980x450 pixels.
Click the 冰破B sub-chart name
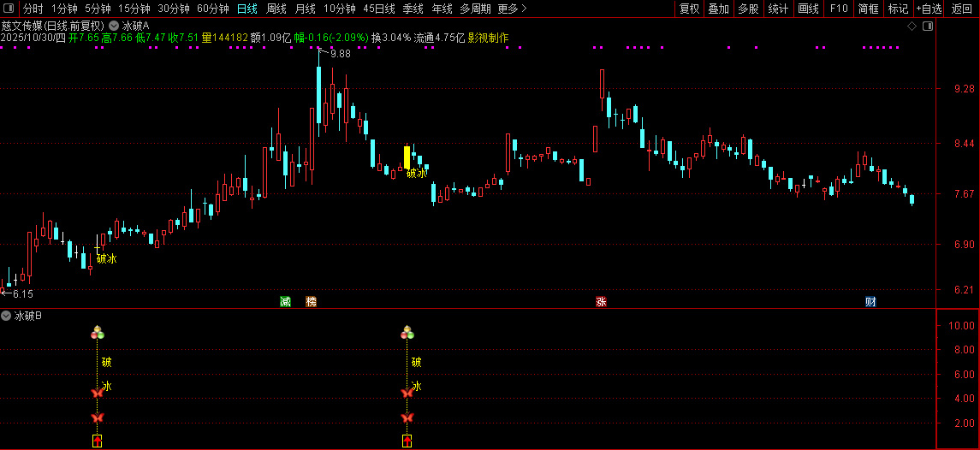28,316
